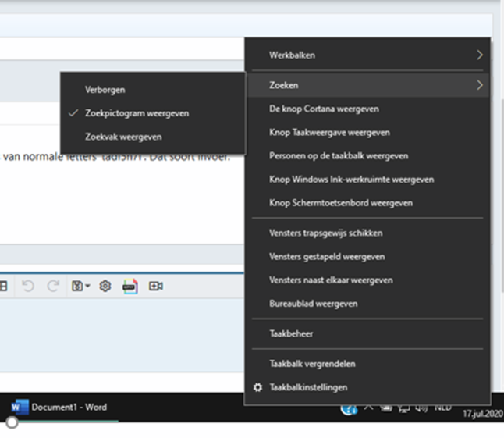Click the undo arrow in the toolbar

pos(28,287)
